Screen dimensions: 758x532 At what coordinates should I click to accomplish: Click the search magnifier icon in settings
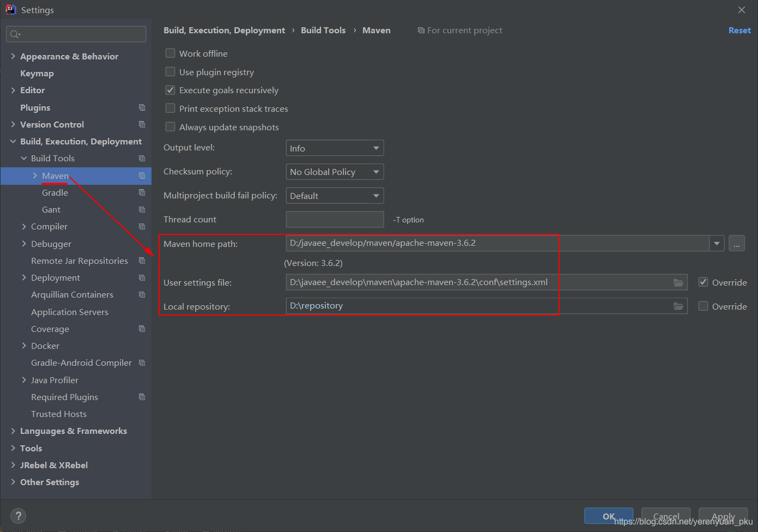[15, 34]
